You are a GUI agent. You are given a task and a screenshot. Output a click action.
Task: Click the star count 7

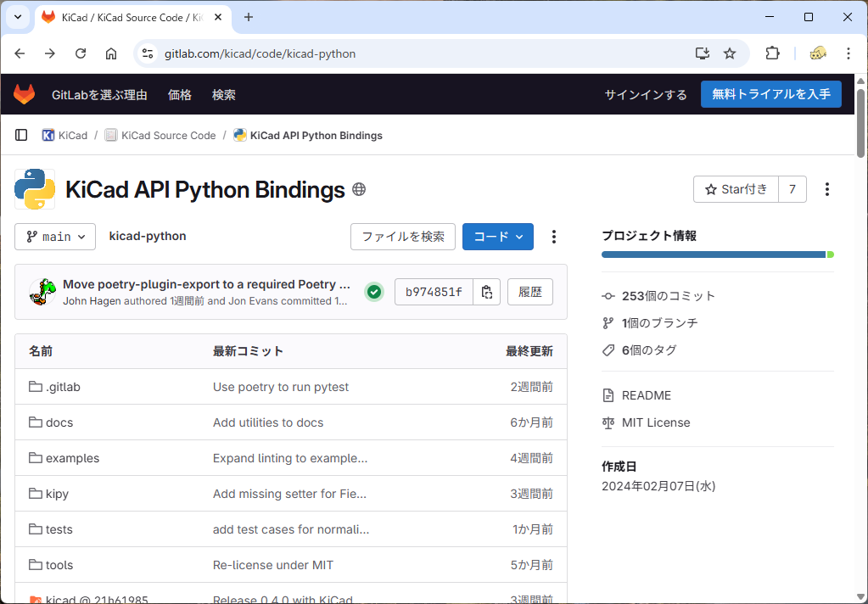tap(792, 189)
